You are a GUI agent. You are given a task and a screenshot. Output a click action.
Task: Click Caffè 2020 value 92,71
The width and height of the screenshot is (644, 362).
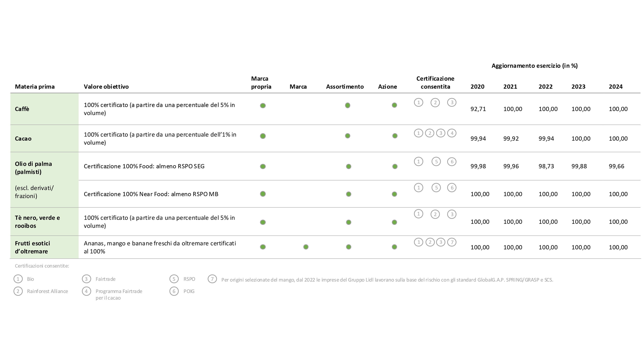point(478,109)
